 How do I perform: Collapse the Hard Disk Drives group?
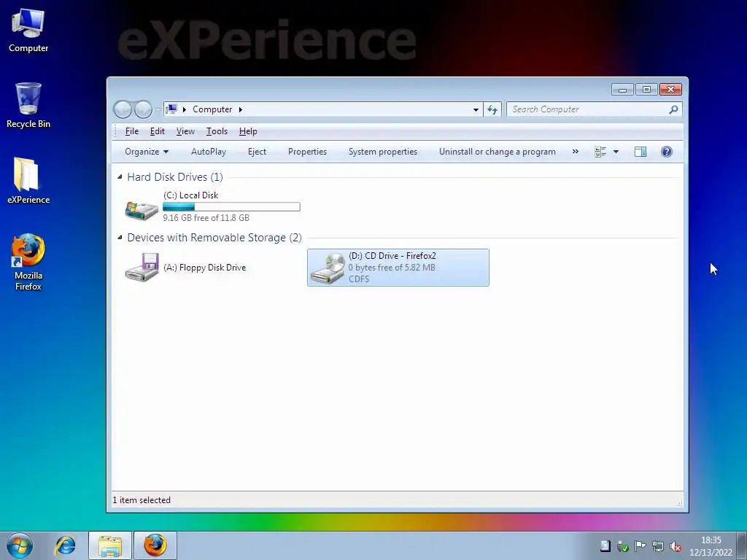120,177
